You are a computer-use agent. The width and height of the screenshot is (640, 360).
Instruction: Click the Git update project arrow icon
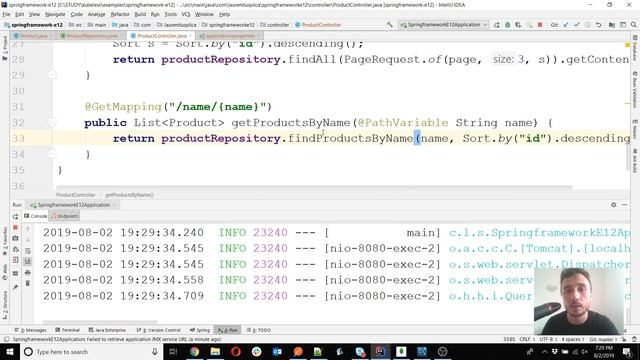566,25
